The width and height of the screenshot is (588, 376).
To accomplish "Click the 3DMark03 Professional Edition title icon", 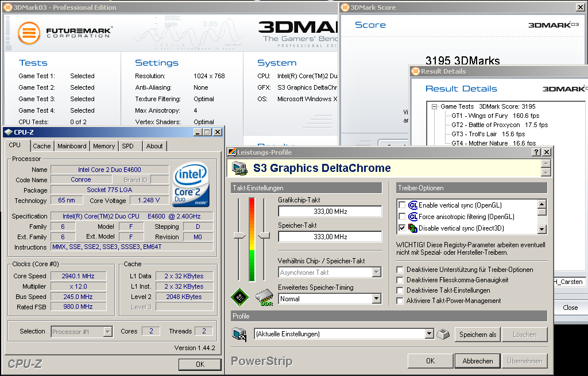I will coord(7,7).
